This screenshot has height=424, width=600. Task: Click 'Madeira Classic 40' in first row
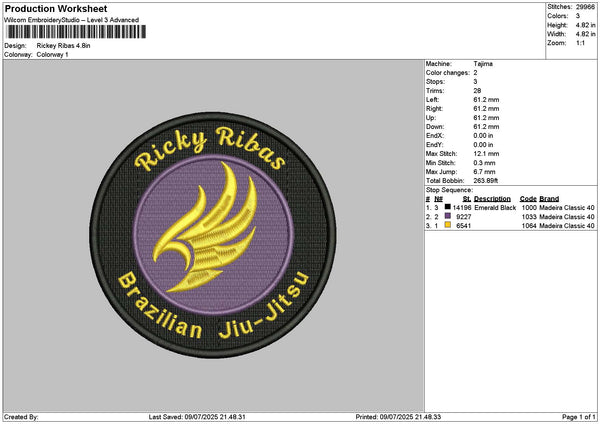pos(567,208)
